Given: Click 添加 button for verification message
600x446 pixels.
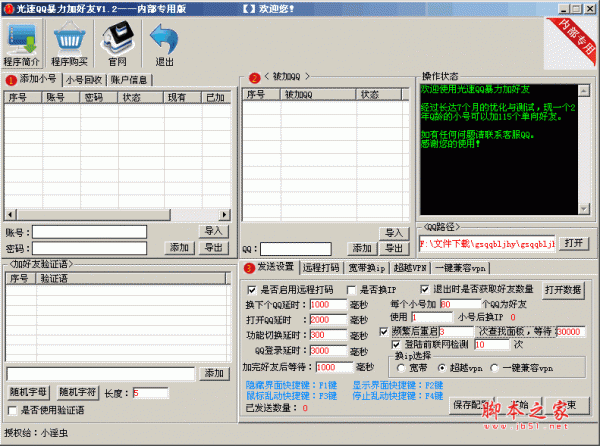Looking at the screenshot, I should 214,373.
